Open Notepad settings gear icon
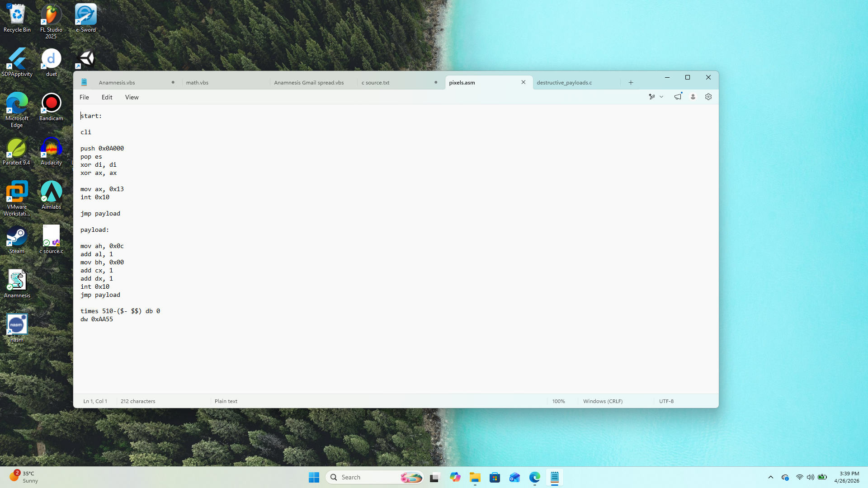868x488 pixels. (x=708, y=97)
